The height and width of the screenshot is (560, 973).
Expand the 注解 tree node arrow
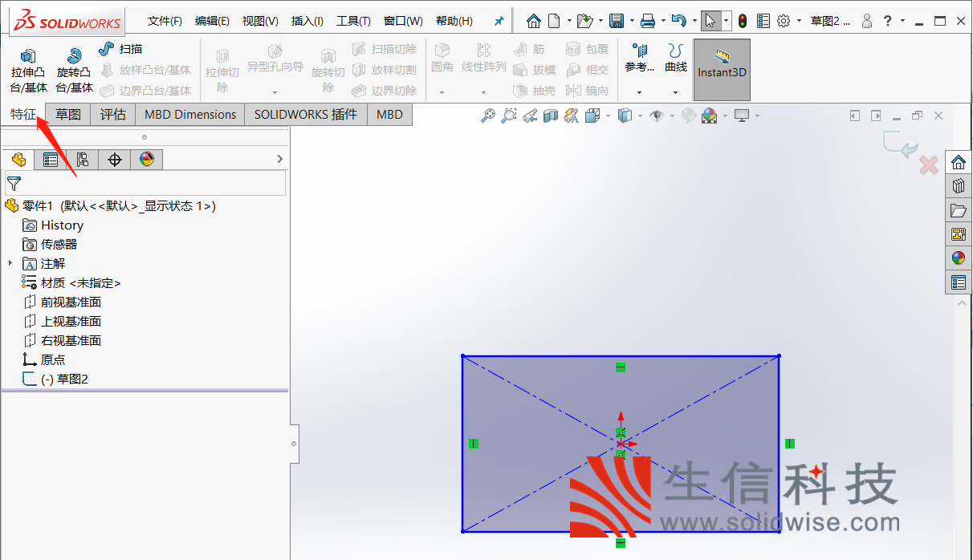(x=10, y=263)
